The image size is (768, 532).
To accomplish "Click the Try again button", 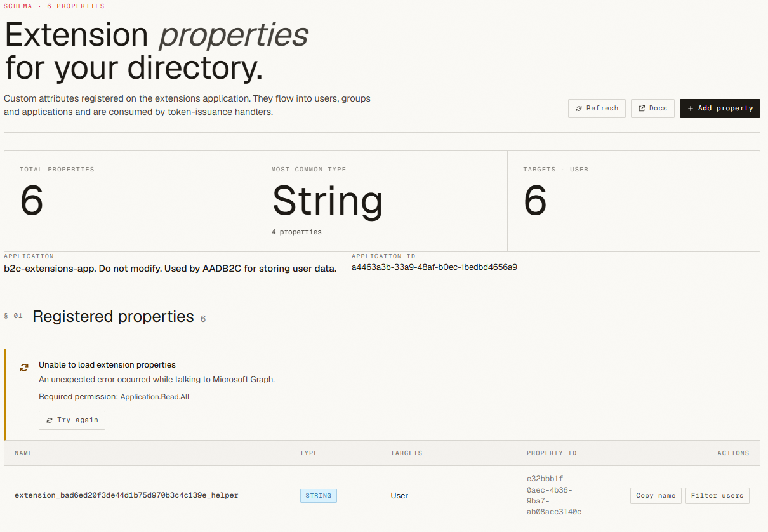I will click(x=72, y=420).
